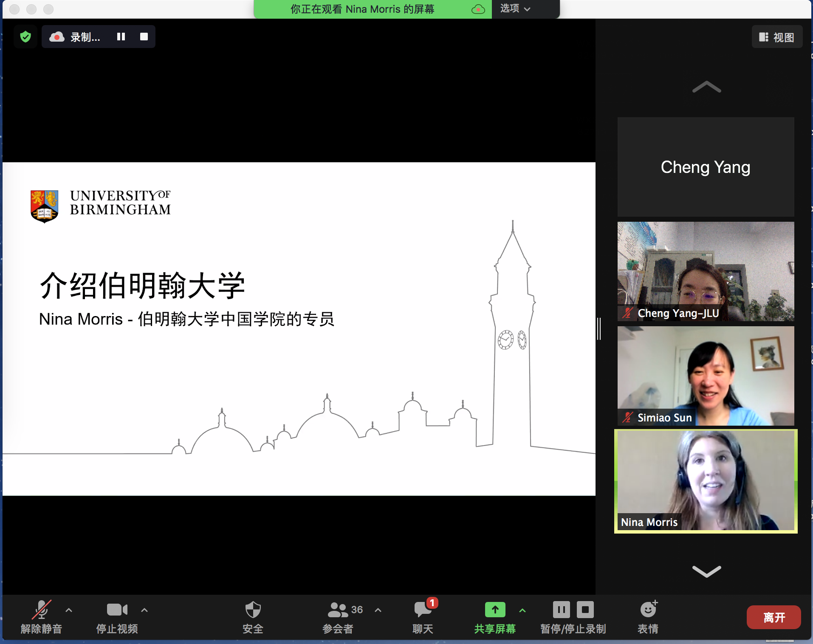Stop recording from bottom toolbar

click(585, 610)
